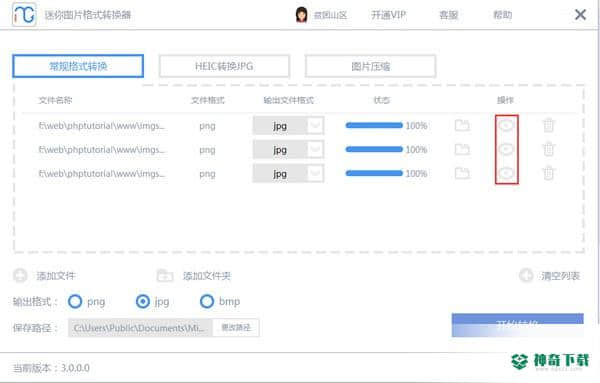The image size is (600, 383).
Task: Preview the first file with the eye icon
Action: (x=506, y=125)
